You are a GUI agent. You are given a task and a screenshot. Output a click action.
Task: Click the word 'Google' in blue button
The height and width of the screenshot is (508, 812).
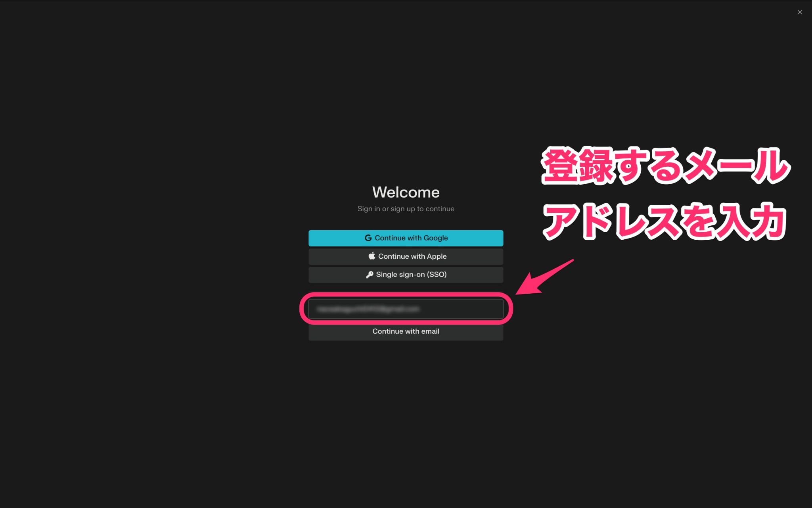(435, 238)
